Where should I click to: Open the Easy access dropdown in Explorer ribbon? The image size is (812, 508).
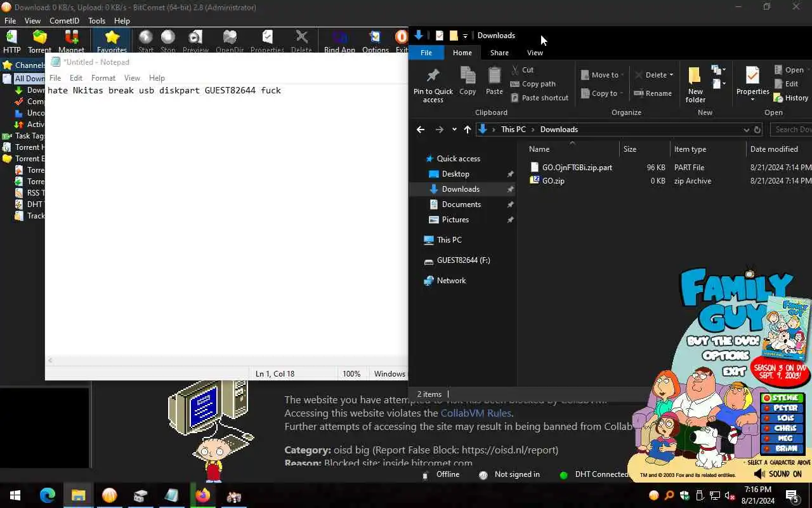(719, 84)
